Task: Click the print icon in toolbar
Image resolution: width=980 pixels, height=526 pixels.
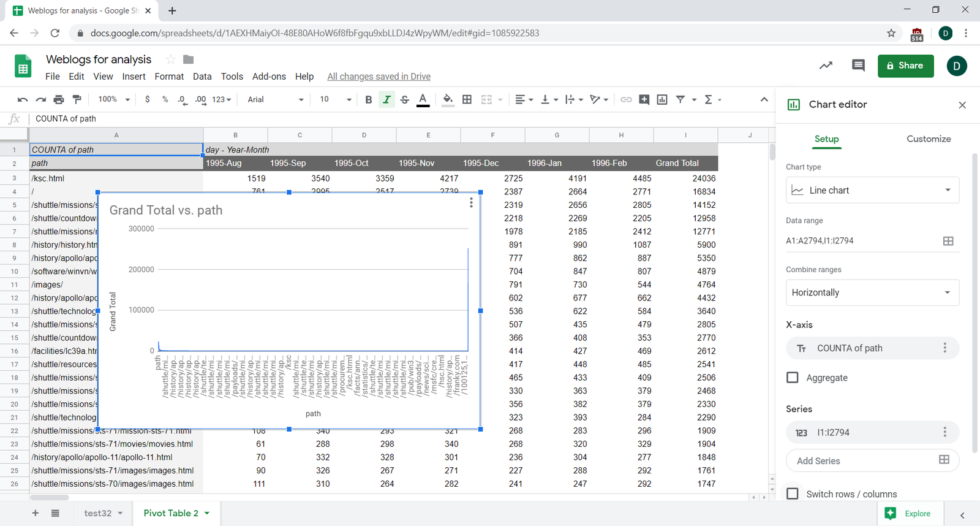Action: 59,99
